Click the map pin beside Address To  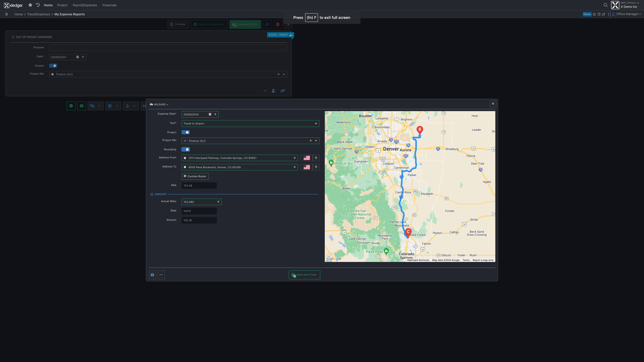[316, 167]
